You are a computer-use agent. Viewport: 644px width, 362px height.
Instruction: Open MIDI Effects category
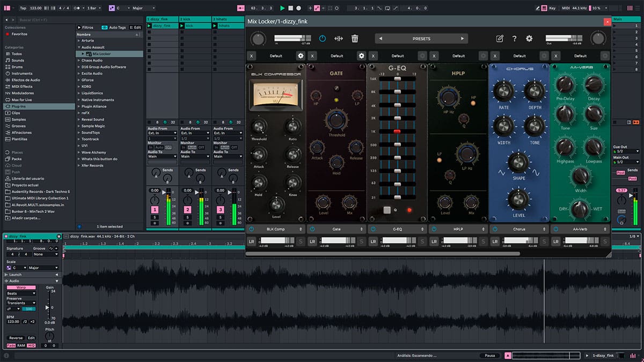pos(22,86)
